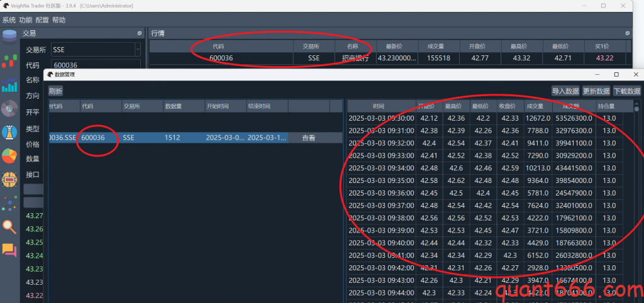The width and height of the screenshot is (644, 303).
Task: Select the 43.25 price in trading depth list
Action: pyautogui.click(x=34, y=242)
